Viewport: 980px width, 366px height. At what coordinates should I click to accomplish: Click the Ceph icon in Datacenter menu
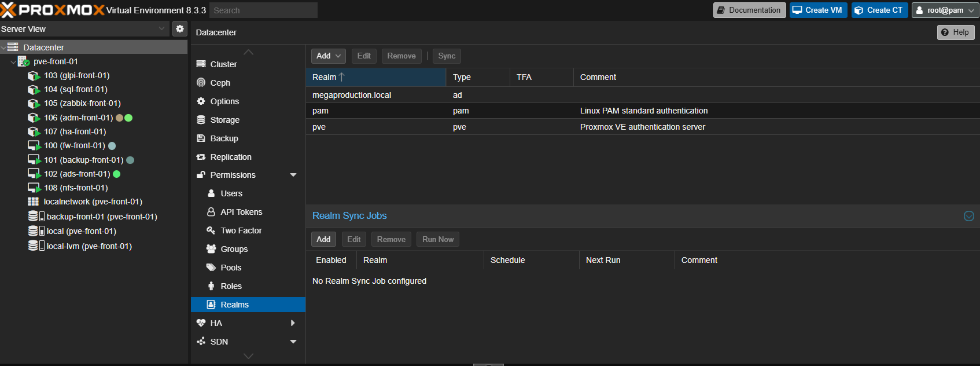coord(201,83)
